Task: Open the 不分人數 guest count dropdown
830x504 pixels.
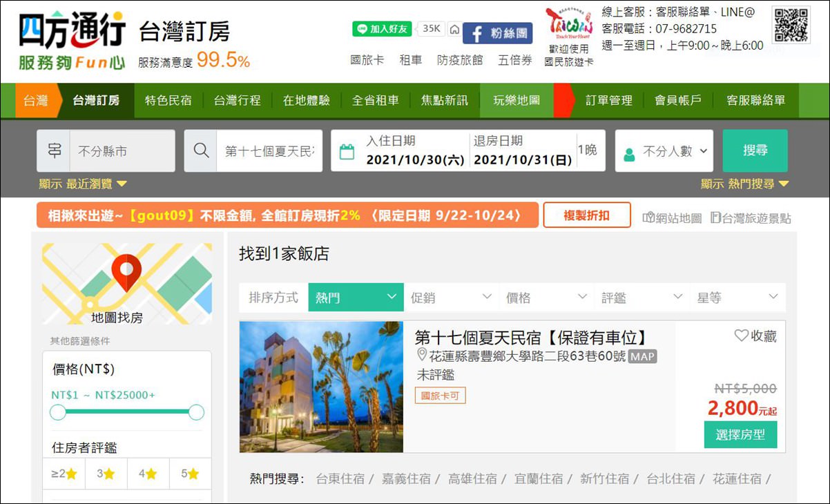Action: click(x=664, y=151)
